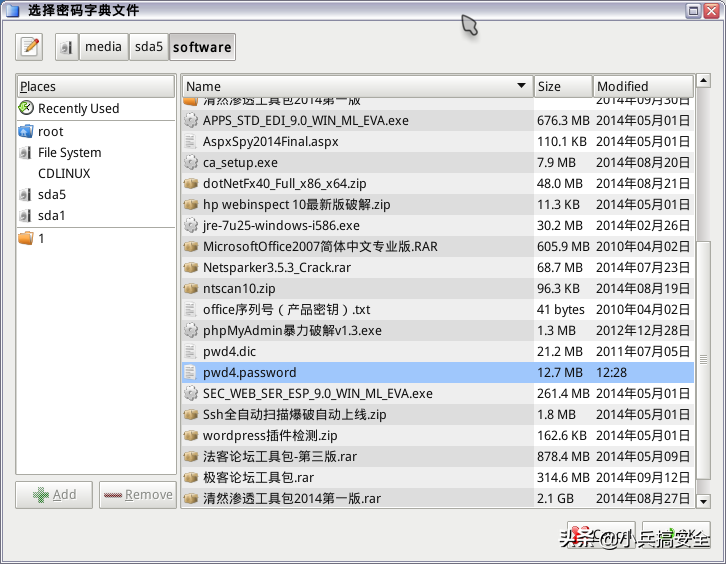Click the pencil type-a-filename icon button
The image size is (726, 564).
tap(29, 47)
